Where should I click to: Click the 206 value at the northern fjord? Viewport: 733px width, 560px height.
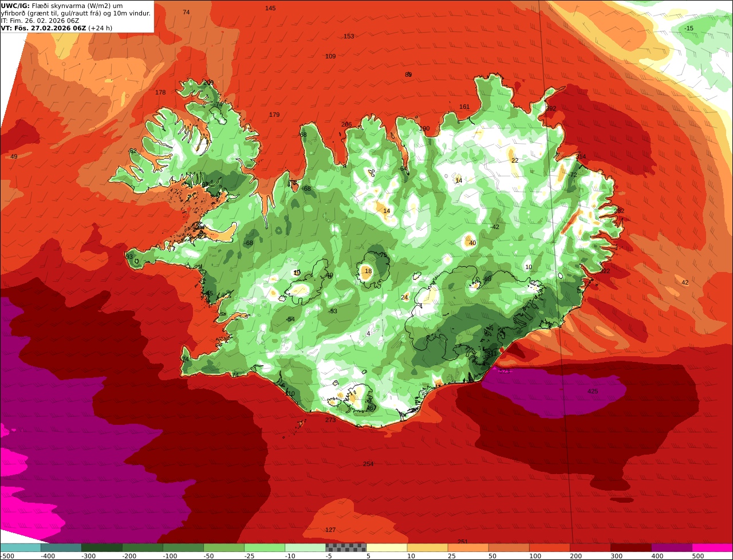point(346,125)
